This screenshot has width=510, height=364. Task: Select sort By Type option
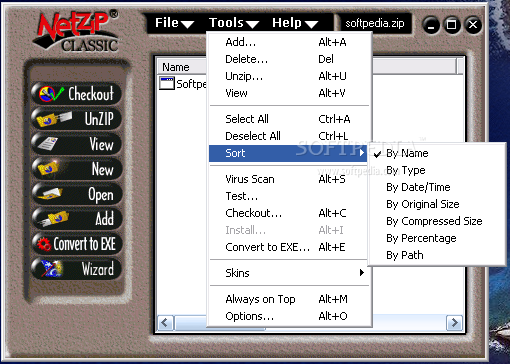(x=437, y=170)
